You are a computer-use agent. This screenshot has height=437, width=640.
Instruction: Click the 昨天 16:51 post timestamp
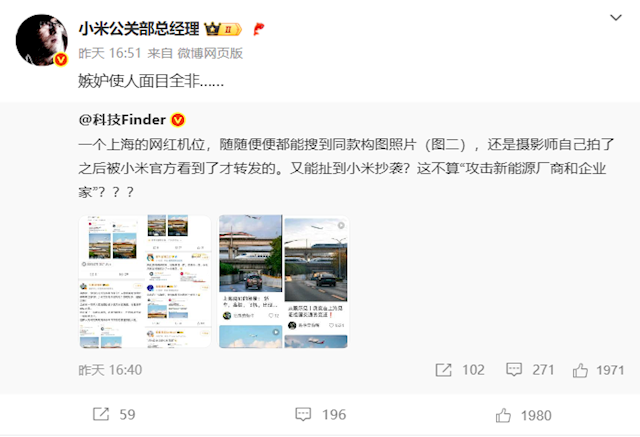click(110, 53)
